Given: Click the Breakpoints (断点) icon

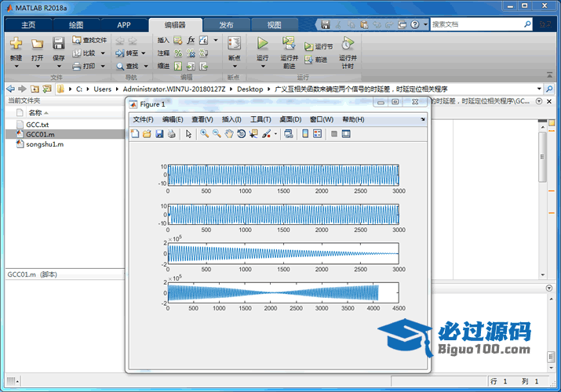Looking at the screenshot, I should point(234,44).
